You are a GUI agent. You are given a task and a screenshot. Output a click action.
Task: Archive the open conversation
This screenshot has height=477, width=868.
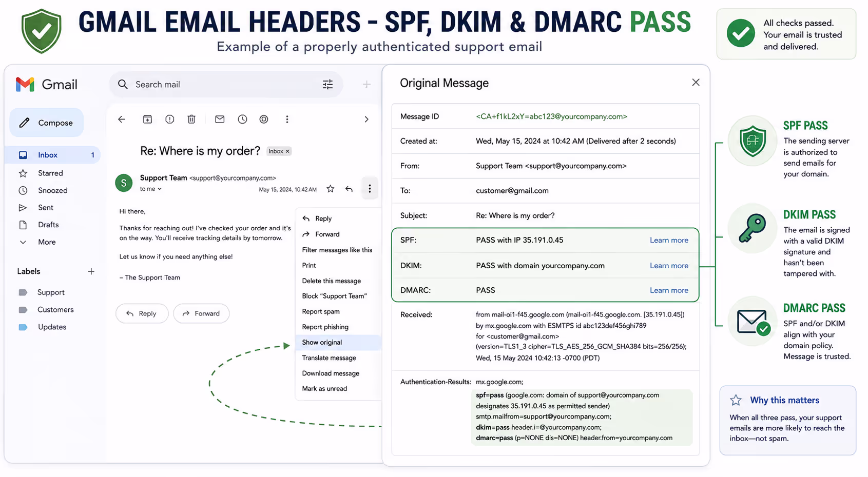[x=147, y=119]
